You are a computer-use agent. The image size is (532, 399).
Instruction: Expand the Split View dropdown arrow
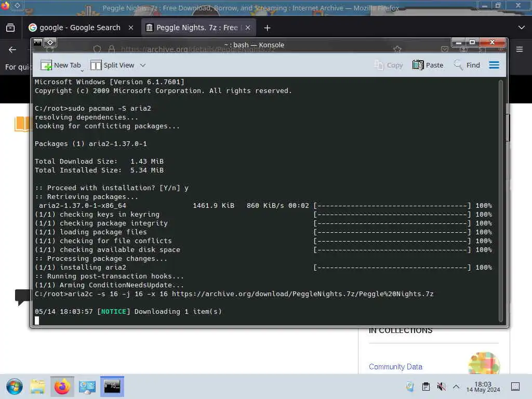[x=143, y=65]
